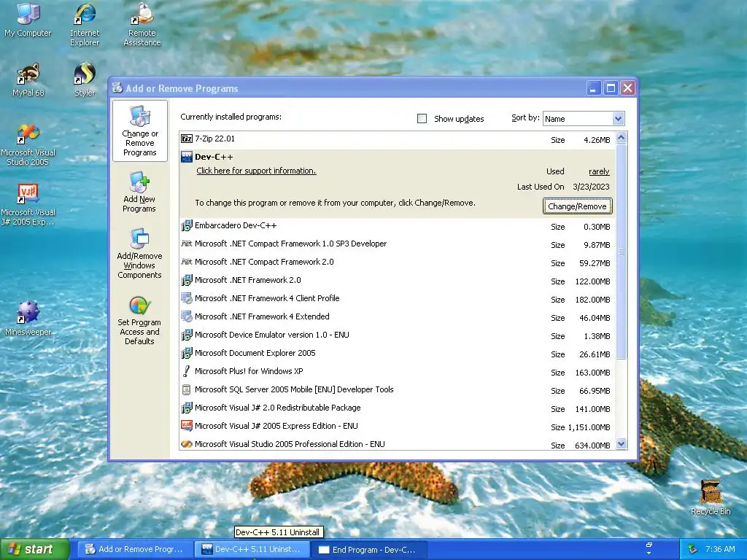
Task: Select Microsoft Visual J# 2005 Express Edition entry
Action: click(x=276, y=426)
